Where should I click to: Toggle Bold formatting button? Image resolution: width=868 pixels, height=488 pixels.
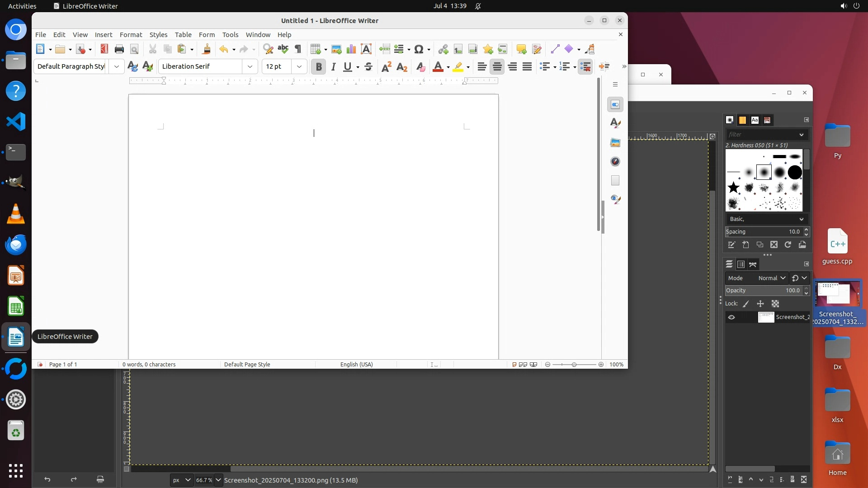(318, 67)
